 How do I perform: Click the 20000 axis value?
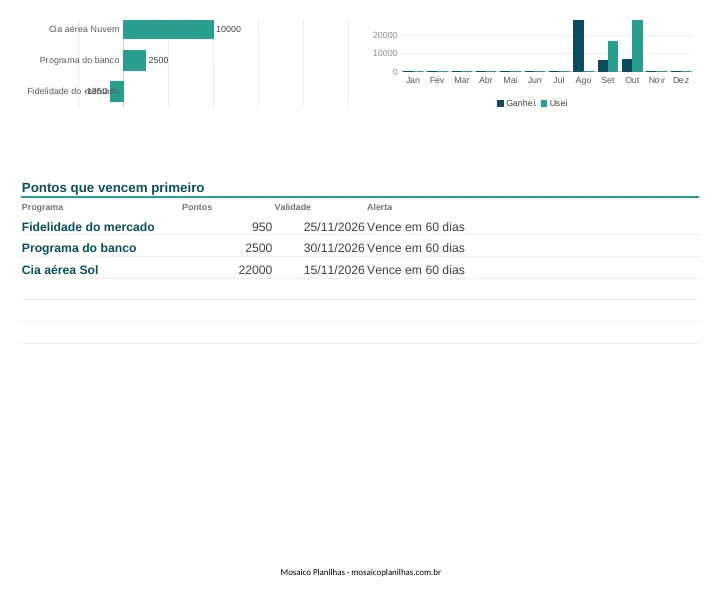(x=385, y=35)
